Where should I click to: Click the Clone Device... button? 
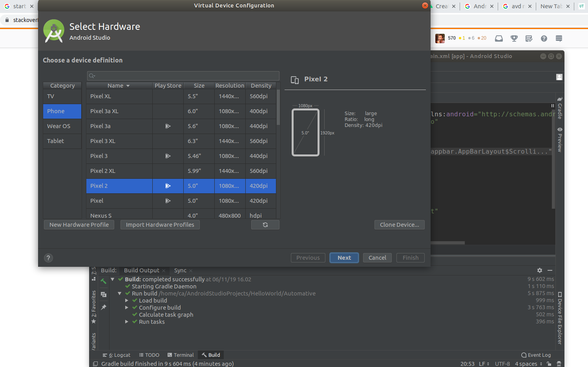399,225
